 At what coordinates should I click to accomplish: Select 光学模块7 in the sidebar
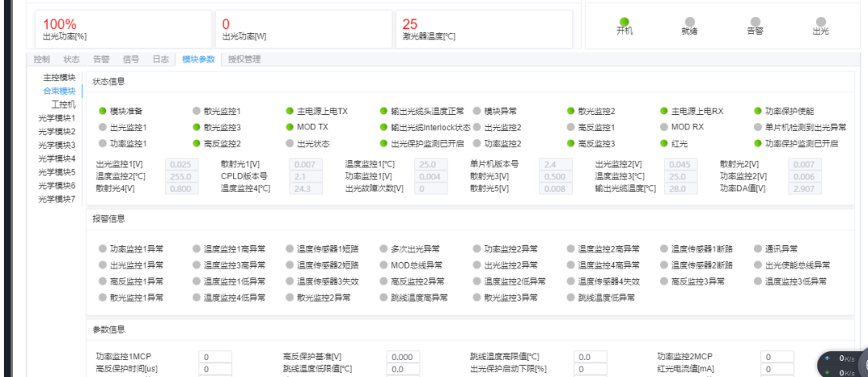pyautogui.click(x=56, y=199)
